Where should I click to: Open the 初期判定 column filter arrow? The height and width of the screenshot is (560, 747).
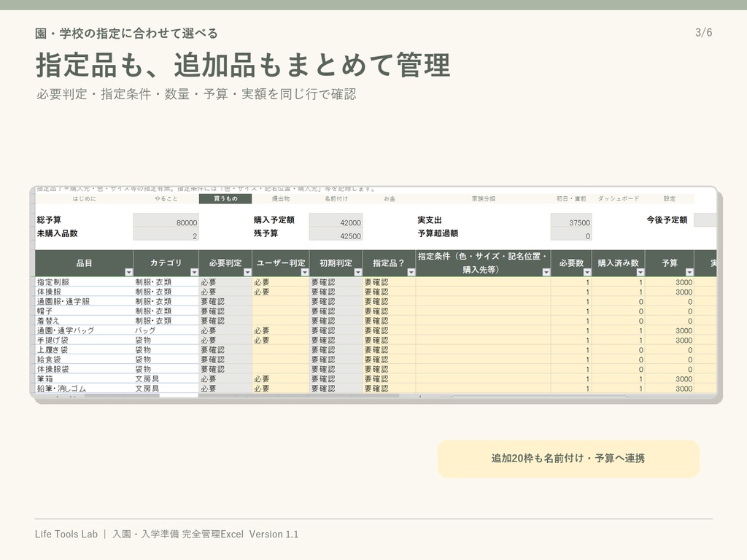(x=358, y=272)
